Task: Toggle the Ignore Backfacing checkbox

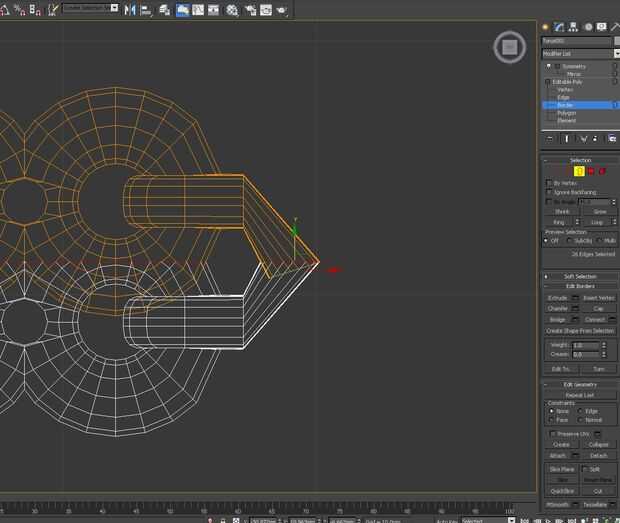Action: tap(549, 192)
